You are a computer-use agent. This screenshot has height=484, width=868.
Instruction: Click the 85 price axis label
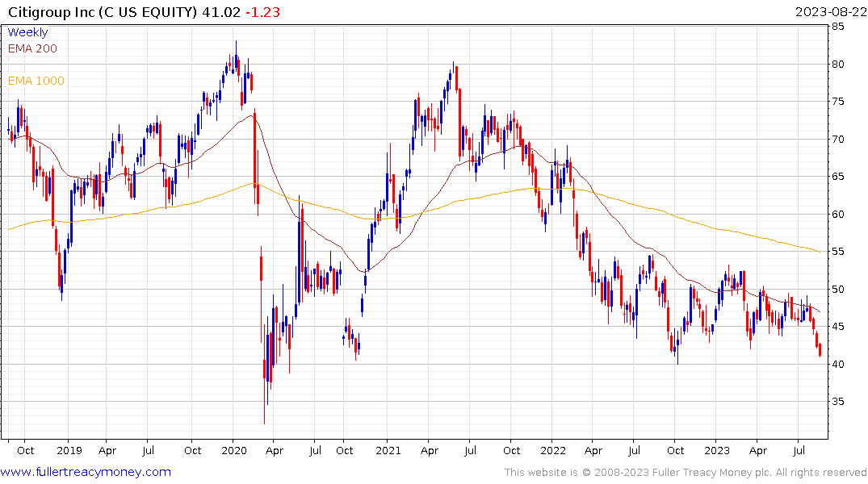point(837,27)
